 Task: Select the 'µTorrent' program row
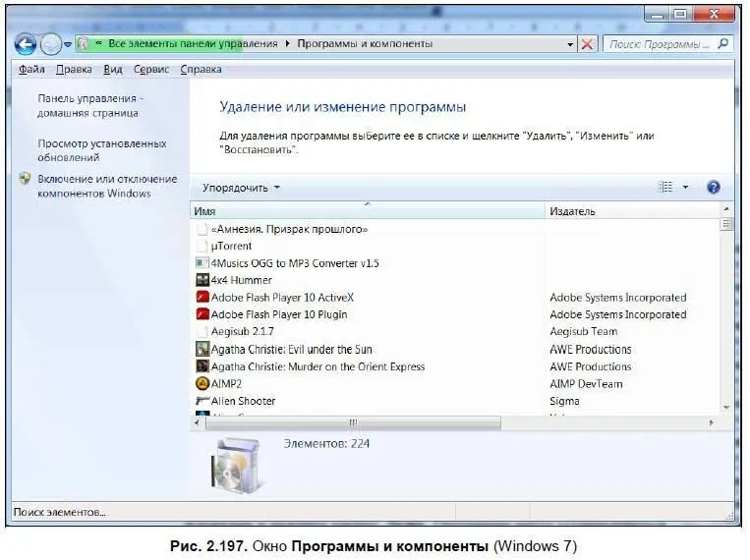pos(232,246)
